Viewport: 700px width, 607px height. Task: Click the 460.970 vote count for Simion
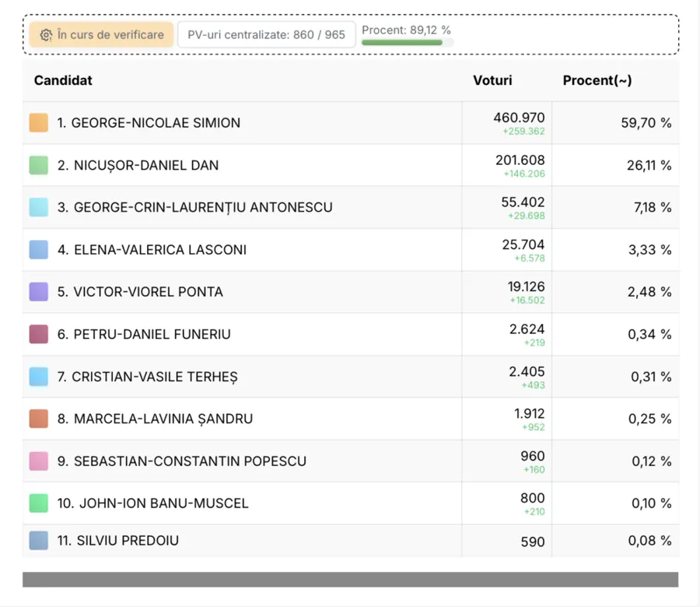(x=519, y=118)
